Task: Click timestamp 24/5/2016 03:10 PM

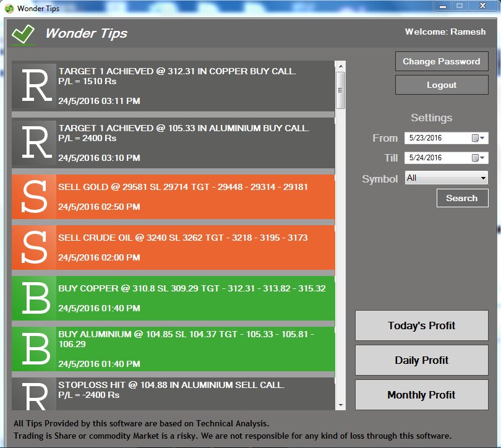Action: tap(99, 158)
